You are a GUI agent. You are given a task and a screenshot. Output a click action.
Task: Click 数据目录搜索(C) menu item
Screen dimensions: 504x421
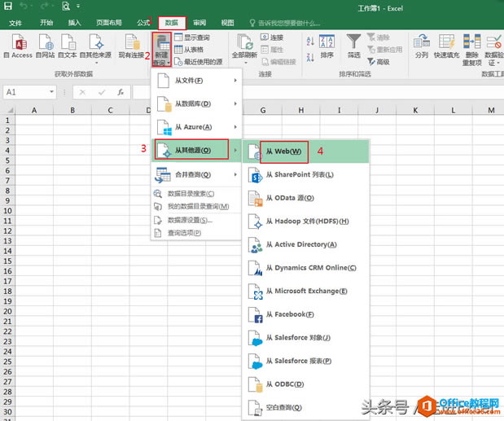point(197,194)
